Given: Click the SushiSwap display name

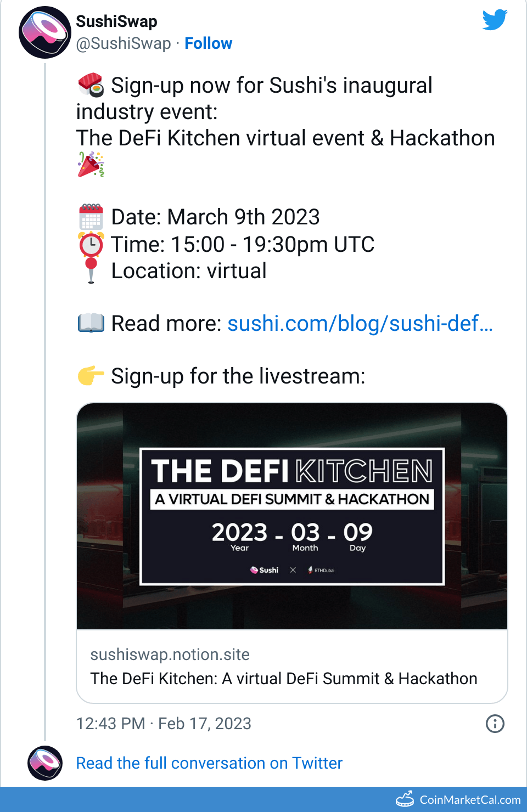Looking at the screenshot, I should (x=116, y=21).
